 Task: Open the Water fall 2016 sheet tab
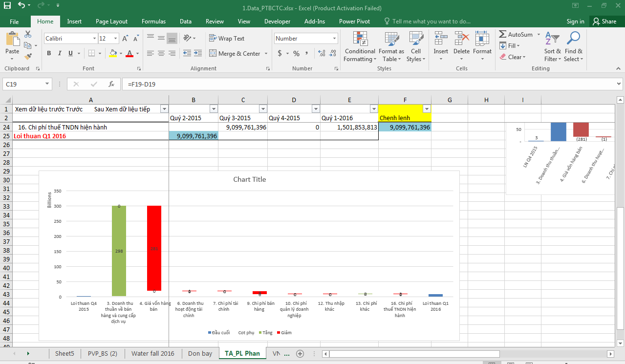pos(153,353)
